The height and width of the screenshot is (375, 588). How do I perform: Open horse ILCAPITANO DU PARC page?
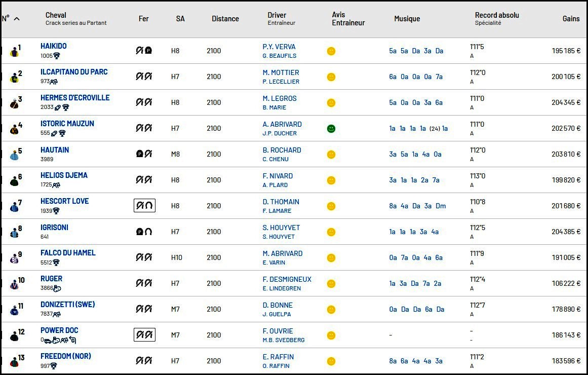[74, 71]
